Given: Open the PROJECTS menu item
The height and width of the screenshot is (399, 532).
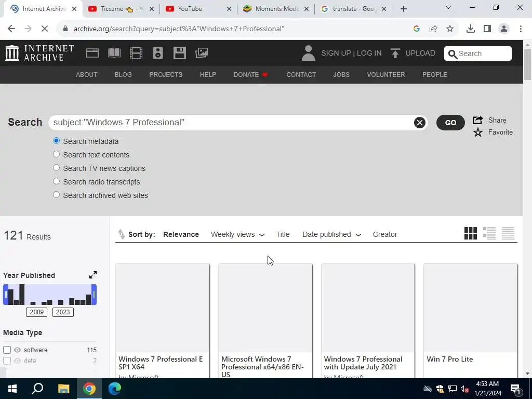Looking at the screenshot, I should coord(166,75).
